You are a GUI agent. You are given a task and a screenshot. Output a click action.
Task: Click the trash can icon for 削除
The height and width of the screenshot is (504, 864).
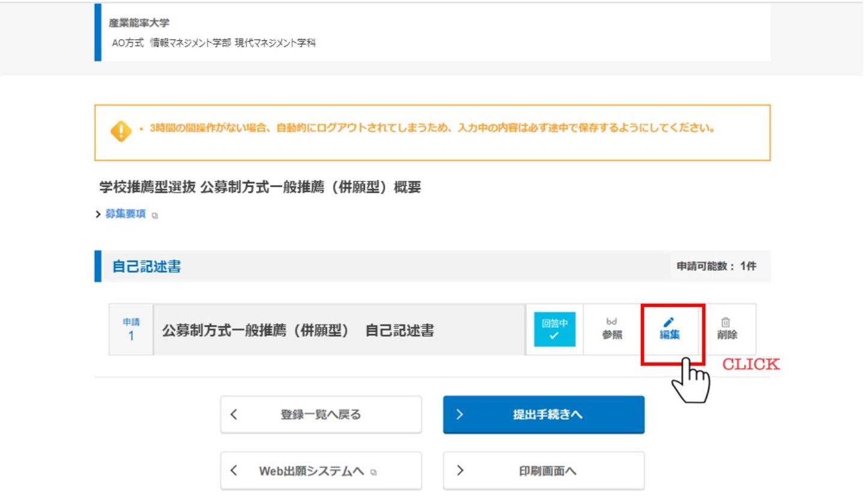click(726, 322)
